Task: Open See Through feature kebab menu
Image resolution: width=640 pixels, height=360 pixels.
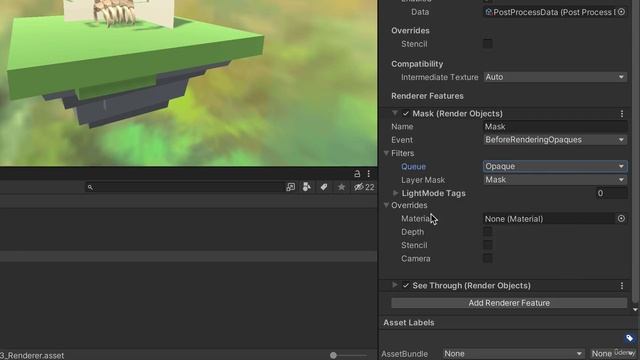Action: click(x=622, y=286)
